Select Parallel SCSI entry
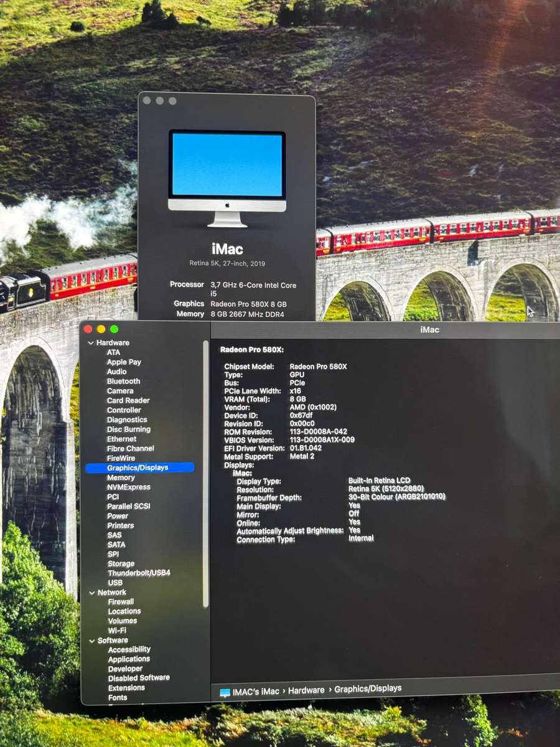Screen dimensions: 560x747 pos(129,506)
